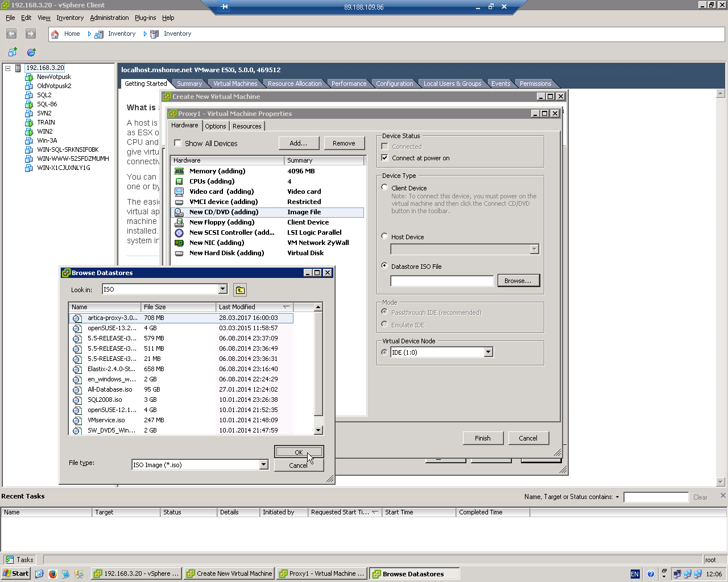The height and width of the screenshot is (582, 728).
Task: Click the CPUs device icon in hardware list
Action: tap(179, 181)
